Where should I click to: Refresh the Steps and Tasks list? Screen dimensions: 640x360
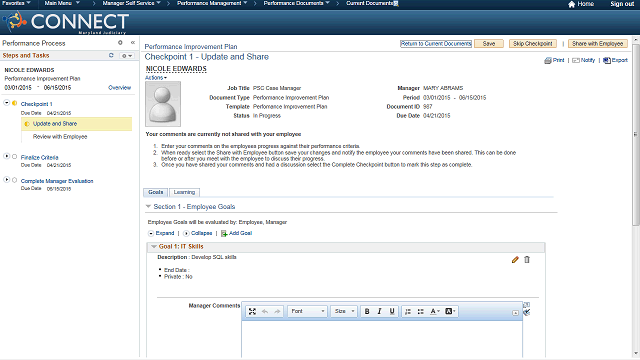[111, 55]
